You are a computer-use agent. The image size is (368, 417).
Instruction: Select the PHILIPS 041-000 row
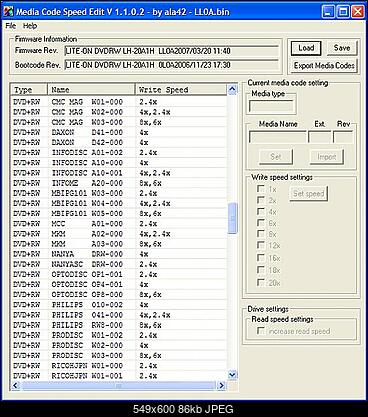tap(119, 315)
